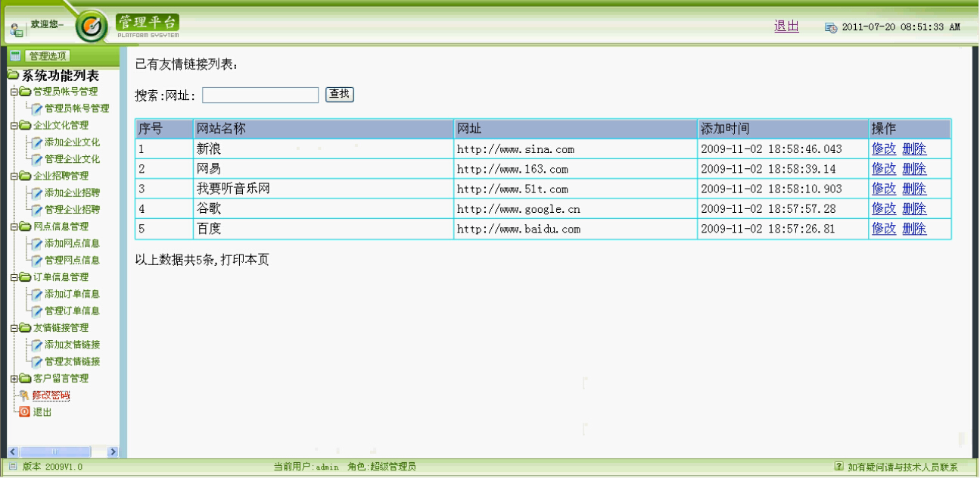
Task: Click the 打印本页 print link
Action: pos(244,260)
